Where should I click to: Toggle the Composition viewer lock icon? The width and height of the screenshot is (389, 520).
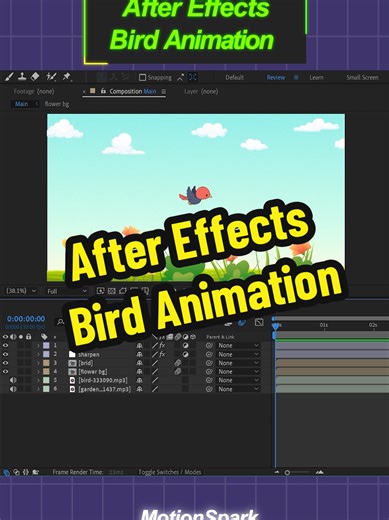(x=103, y=91)
